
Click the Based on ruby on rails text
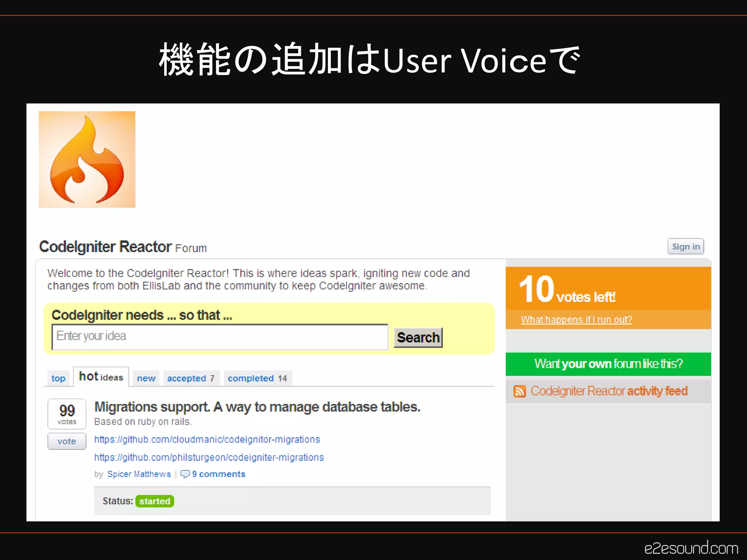point(143,422)
